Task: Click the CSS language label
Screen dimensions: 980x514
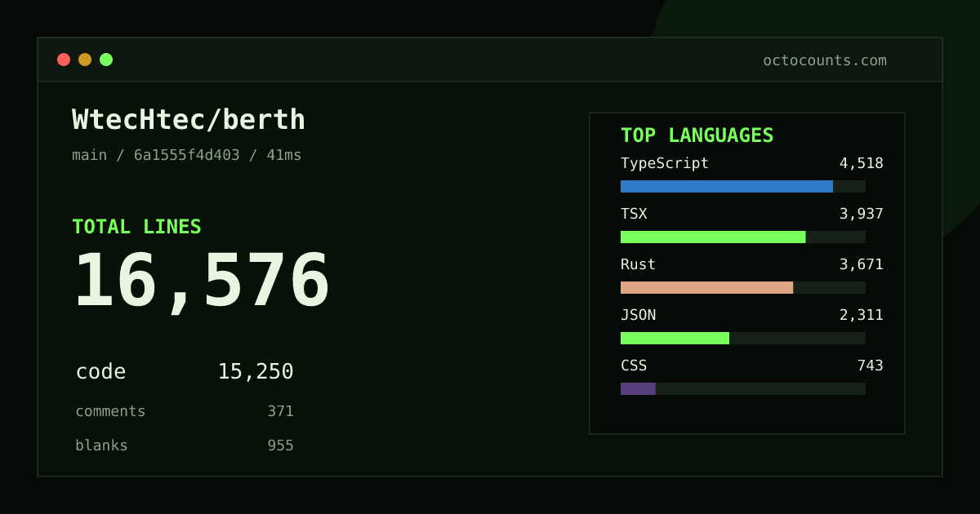Action: pyautogui.click(x=634, y=366)
